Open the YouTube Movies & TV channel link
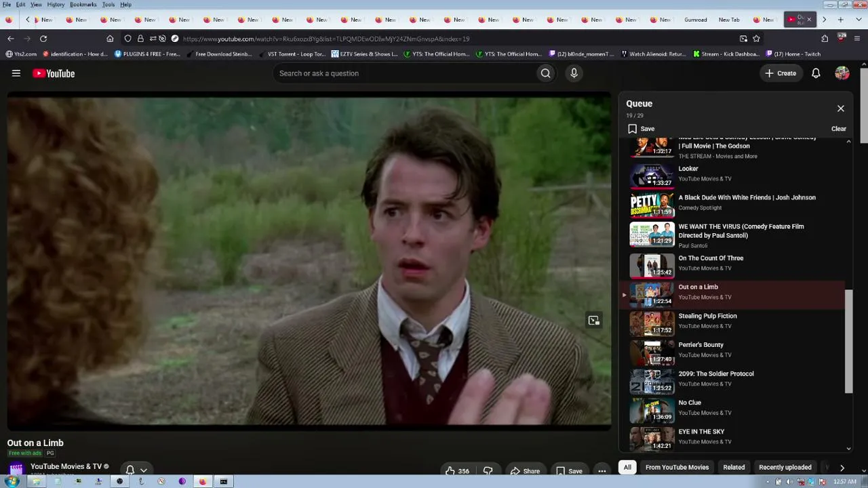This screenshot has height=488, width=868. click(x=66, y=466)
